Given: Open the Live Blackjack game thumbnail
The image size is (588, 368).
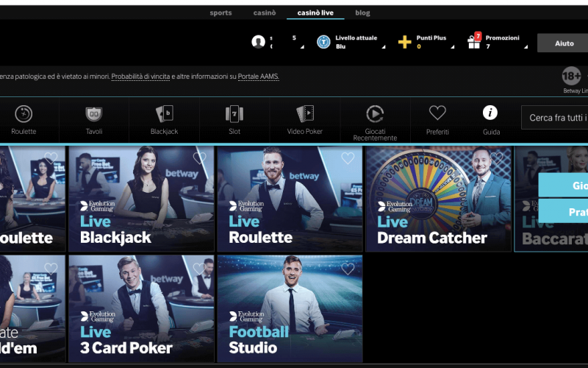Looking at the screenshot, I should pos(141,199).
